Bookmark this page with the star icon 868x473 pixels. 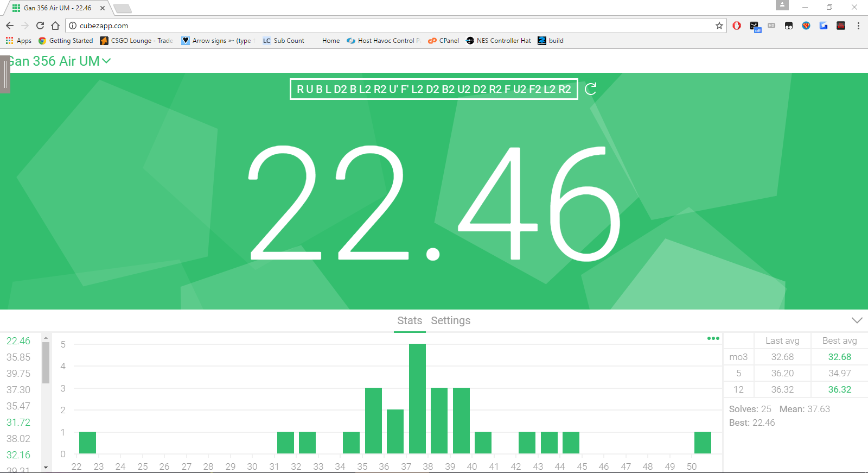(719, 26)
